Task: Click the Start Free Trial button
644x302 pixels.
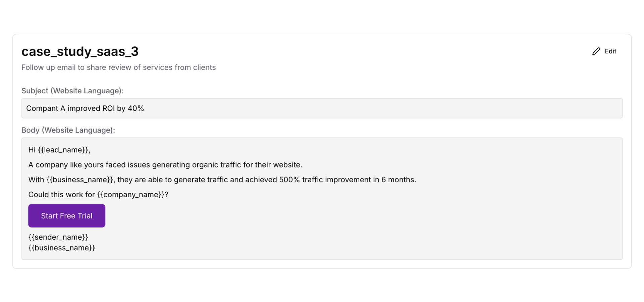Action: tap(66, 215)
